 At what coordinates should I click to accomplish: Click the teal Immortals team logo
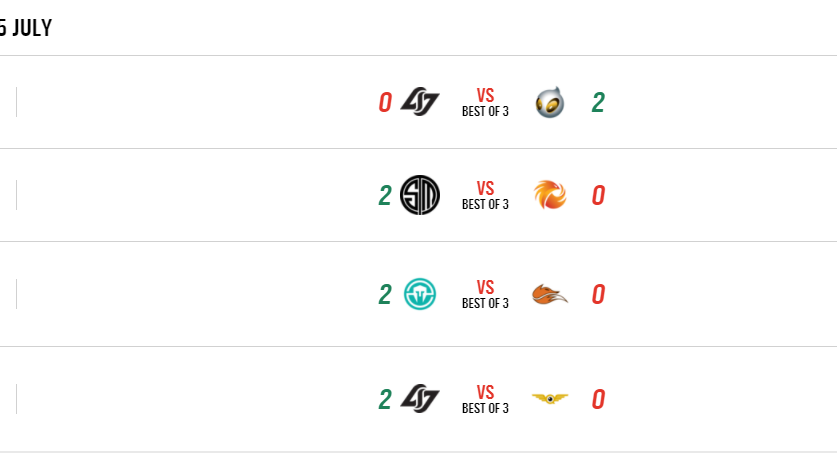[419, 294]
